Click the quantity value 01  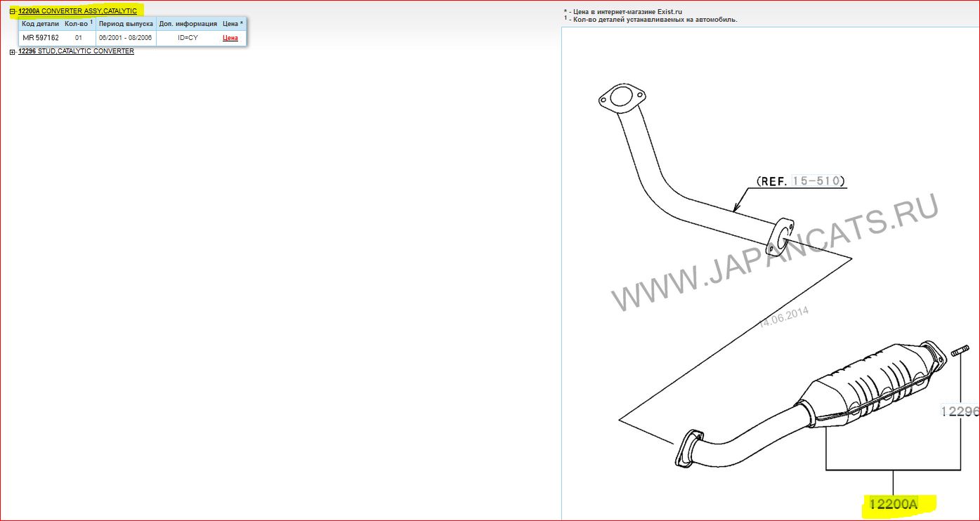(x=79, y=38)
